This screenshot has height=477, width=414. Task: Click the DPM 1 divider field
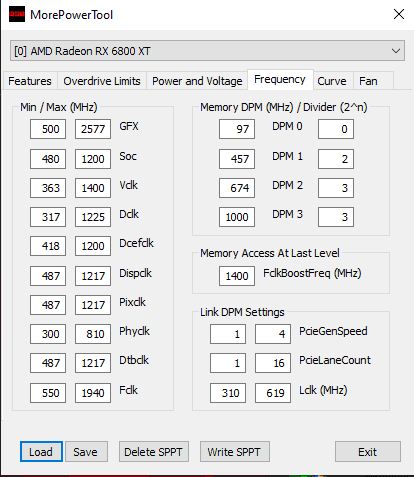tap(336, 159)
